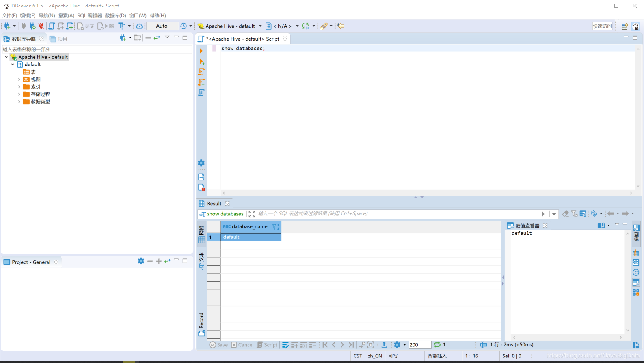This screenshot has height=363, width=644.
Task: Click the custom filter funnel icon in results toolbar
Action: tap(574, 213)
